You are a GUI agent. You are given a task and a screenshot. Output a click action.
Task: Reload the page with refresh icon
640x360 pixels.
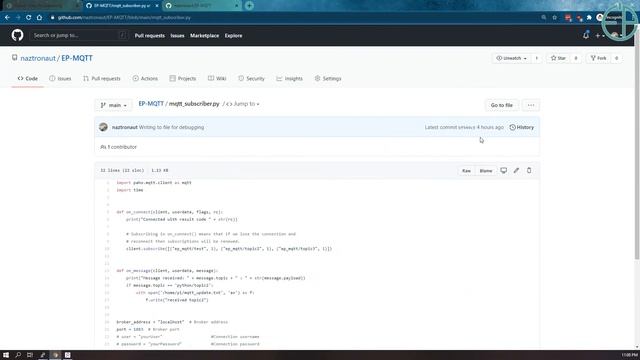[28, 18]
